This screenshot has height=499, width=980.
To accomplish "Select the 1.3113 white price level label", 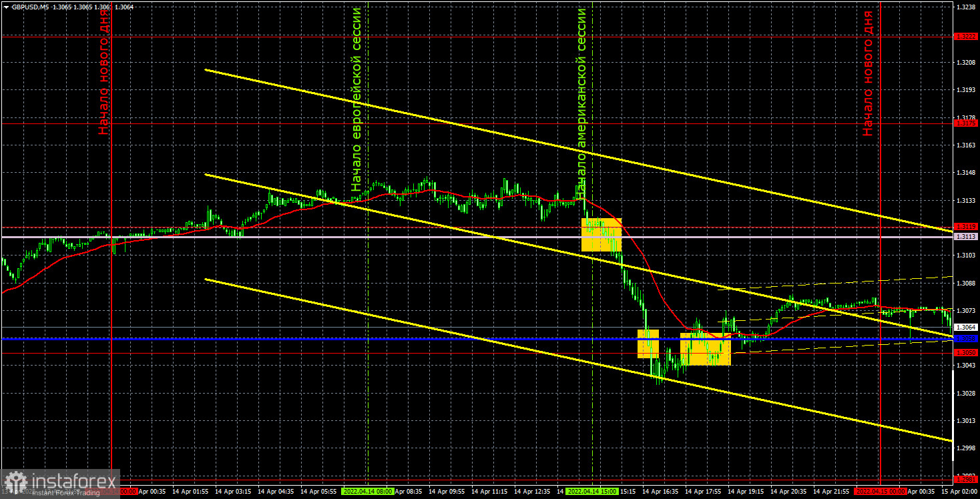I will coord(966,237).
